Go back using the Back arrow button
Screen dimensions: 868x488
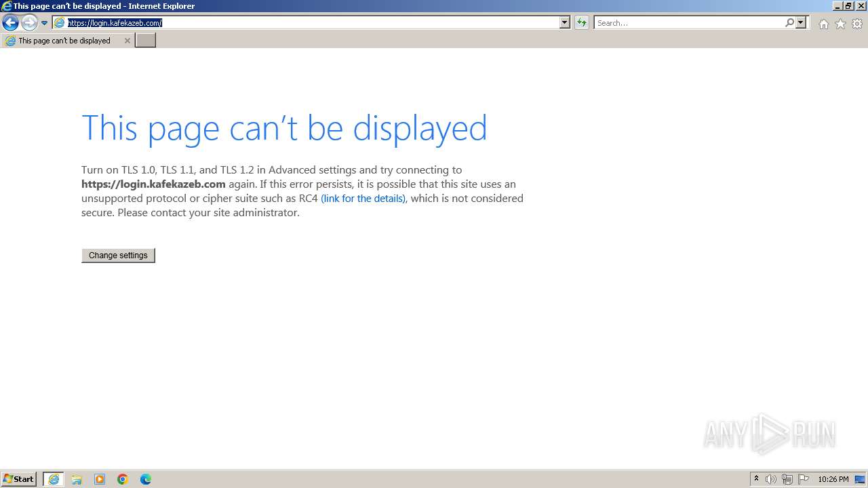point(10,23)
